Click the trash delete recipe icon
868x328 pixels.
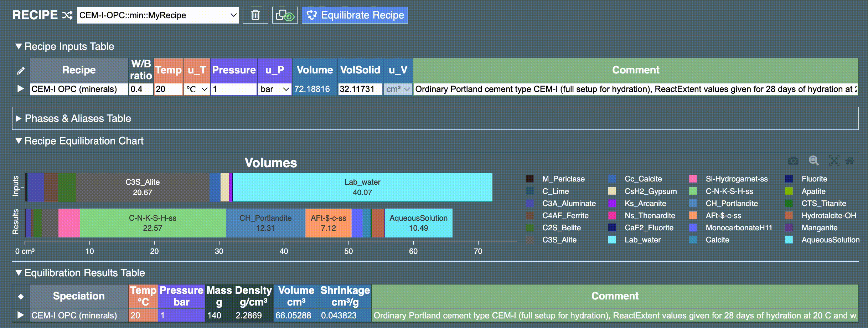(x=255, y=15)
